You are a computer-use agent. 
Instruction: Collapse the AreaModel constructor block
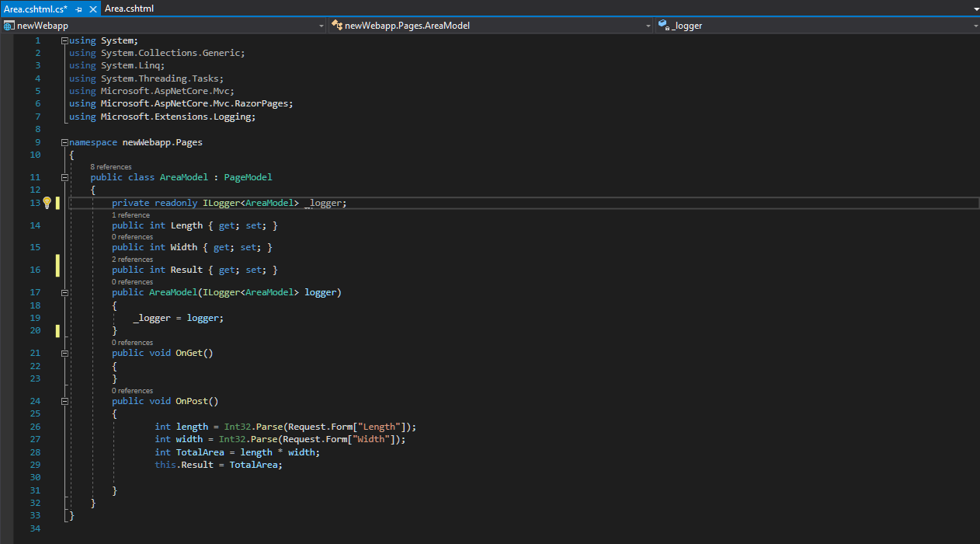point(64,293)
